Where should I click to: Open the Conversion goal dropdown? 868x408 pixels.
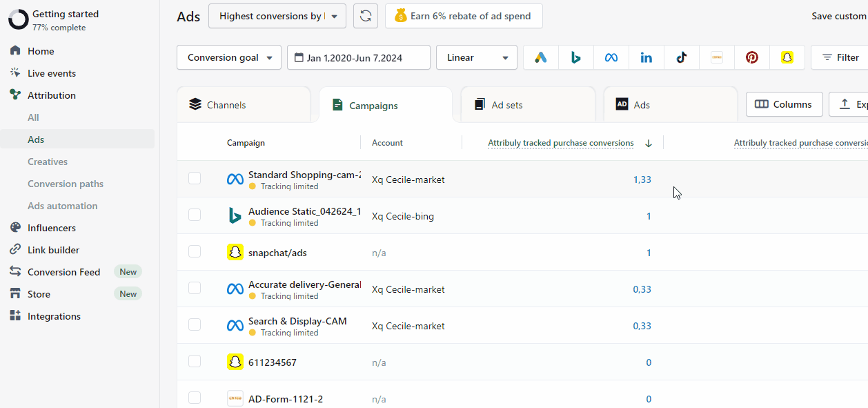229,58
